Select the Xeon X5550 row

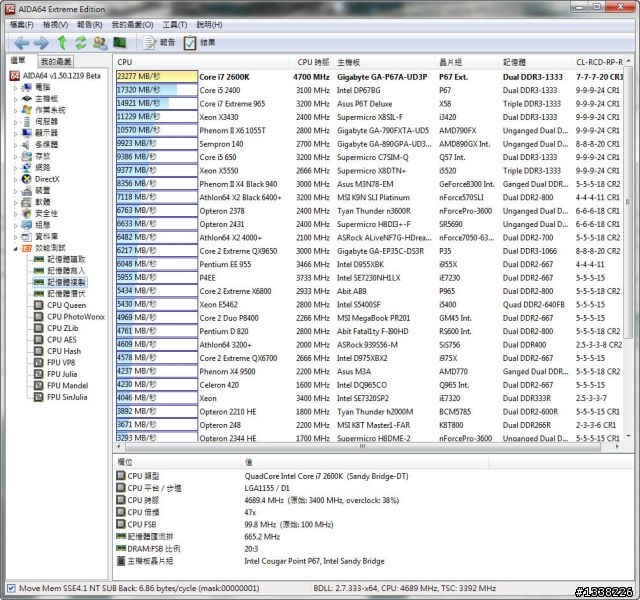coord(369,171)
